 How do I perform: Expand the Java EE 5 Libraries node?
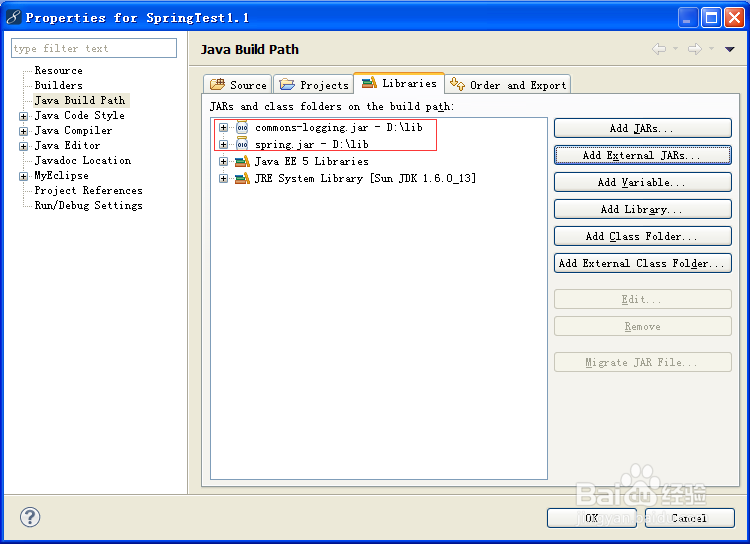[223, 161]
